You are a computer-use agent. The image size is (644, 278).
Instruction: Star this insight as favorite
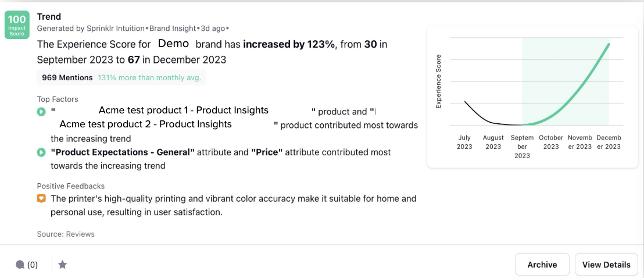coord(62,265)
